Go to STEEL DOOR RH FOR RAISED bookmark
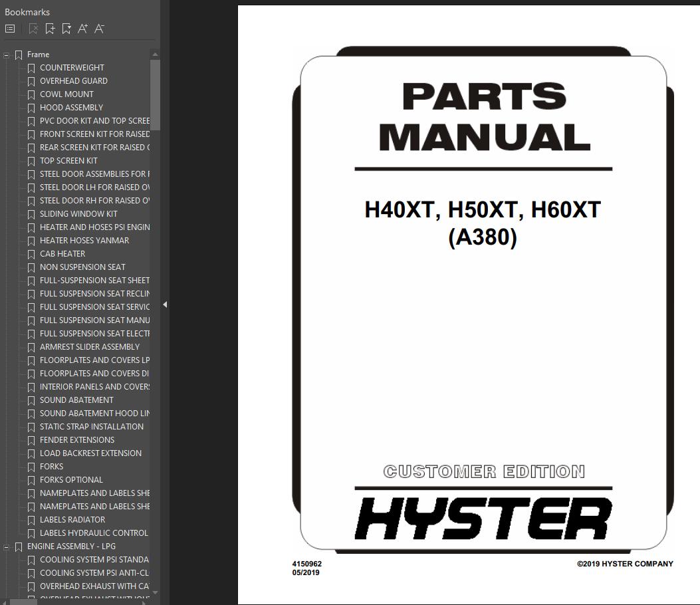The image size is (700, 605). coord(94,201)
